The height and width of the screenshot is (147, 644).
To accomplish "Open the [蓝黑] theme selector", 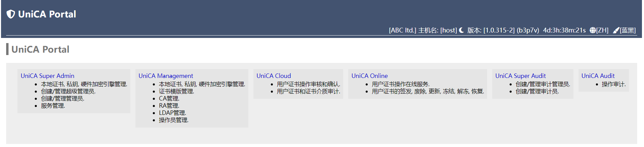I will [628, 30].
